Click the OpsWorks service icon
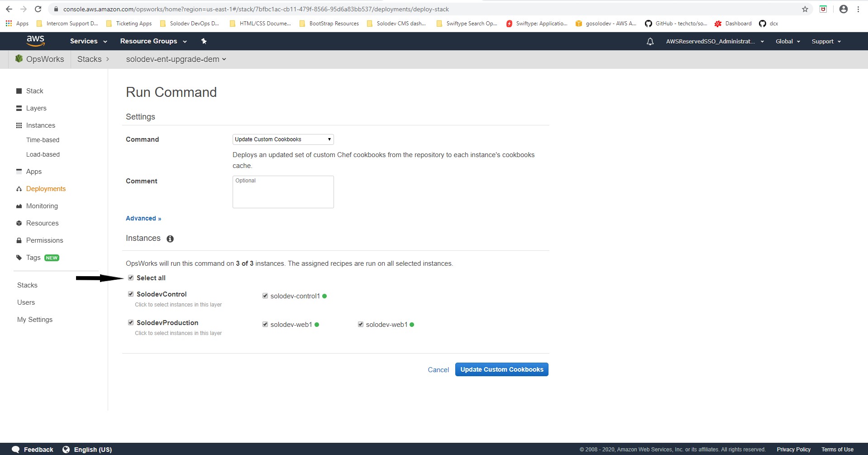This screenshot has height=455, width=868. click(19, 59)
